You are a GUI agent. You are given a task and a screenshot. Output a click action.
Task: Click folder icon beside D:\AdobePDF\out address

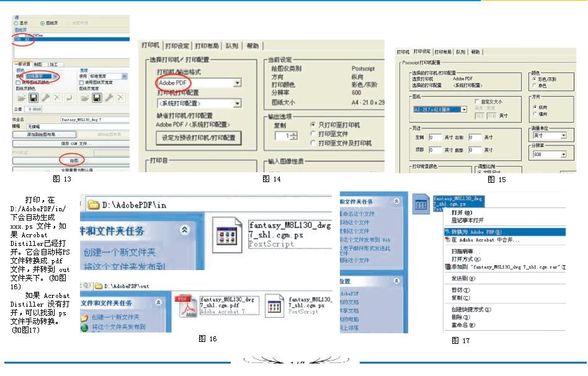(x=99, y=286)
